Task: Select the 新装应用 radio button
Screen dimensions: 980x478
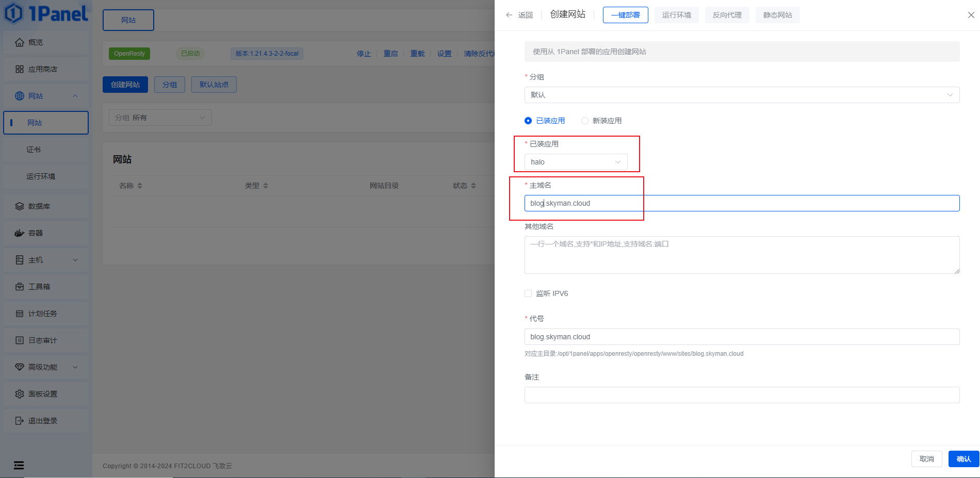Action: point(585,121)
